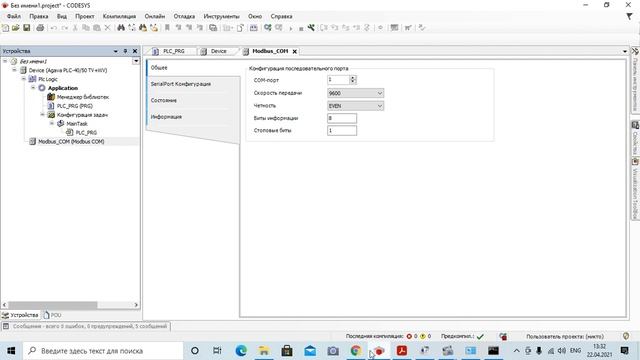This screenshot has width=640, height=360.
Task: Click the Logout toolbar icon
Action: [x=279, y=28]
